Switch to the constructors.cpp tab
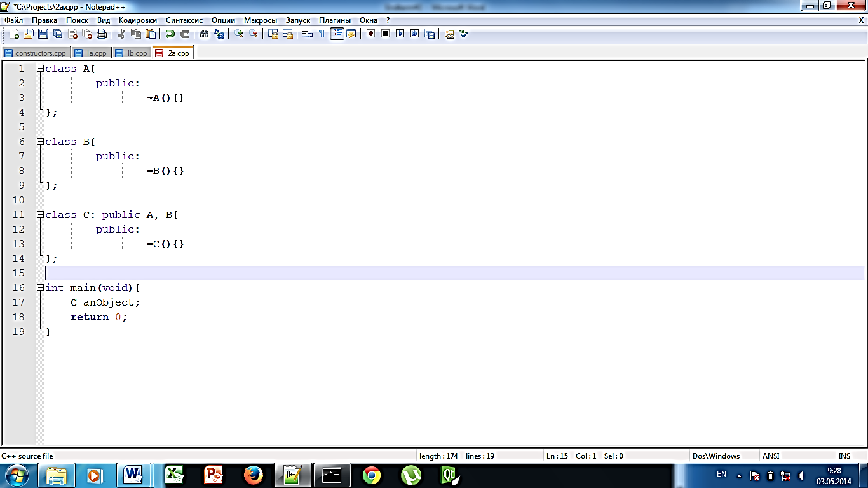This screenshot has height=488, width=868. (36, 53)
